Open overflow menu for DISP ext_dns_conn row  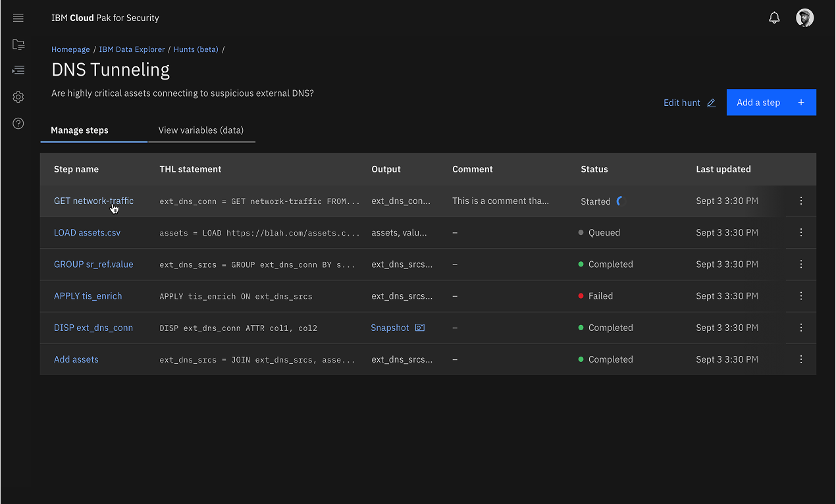point(801,328)
